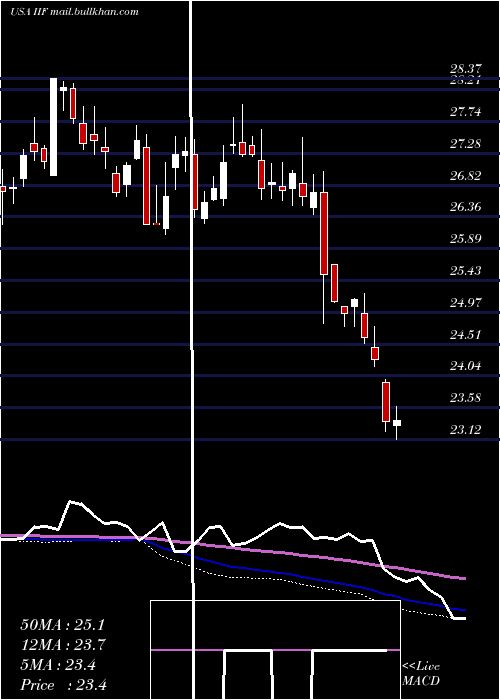Click the 23.58 price level label

[x=466, y=398]
